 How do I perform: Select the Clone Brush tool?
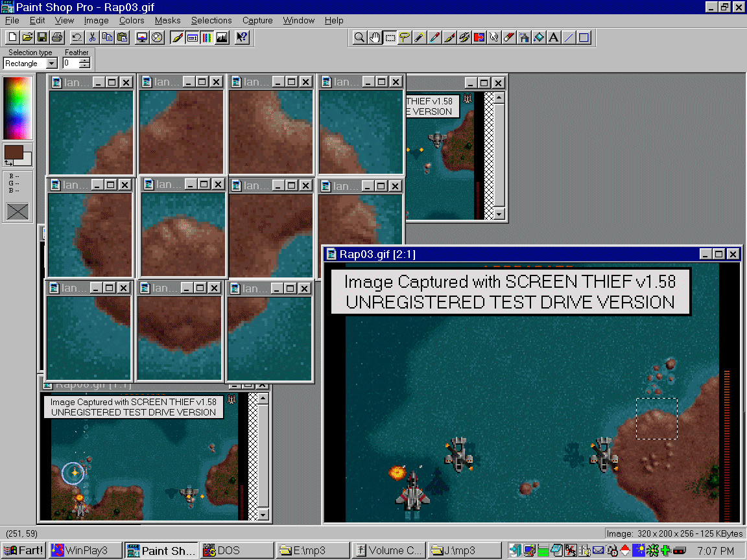[x=464, y=38]
